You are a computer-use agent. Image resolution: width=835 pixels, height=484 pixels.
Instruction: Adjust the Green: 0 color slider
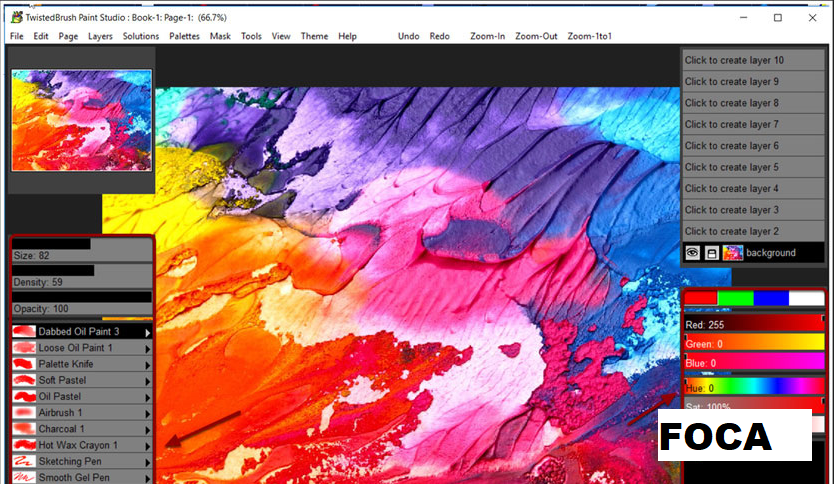pyautogui.click(x=754, y=342)
